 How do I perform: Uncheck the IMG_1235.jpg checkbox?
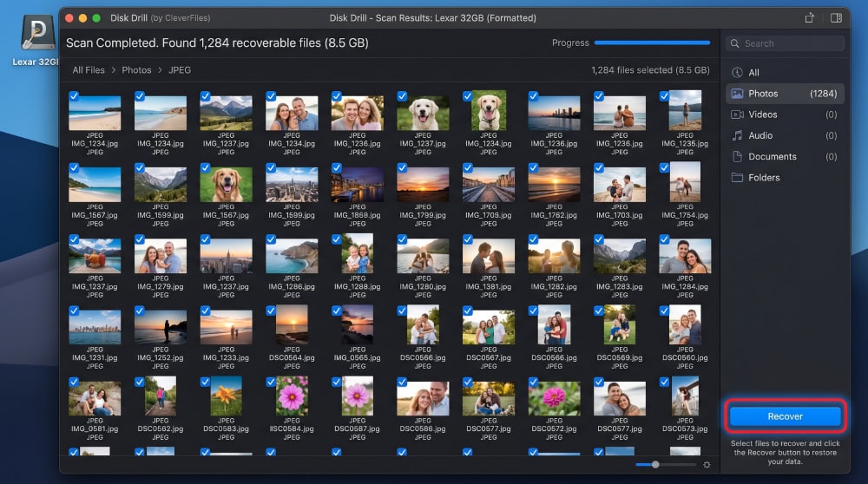[x=664, y=96]
